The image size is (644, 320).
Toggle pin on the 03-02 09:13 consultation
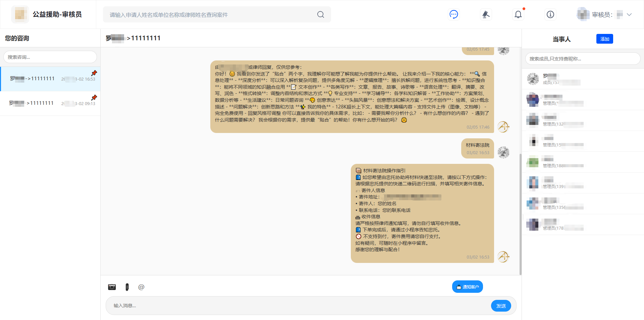pos(94,97)
